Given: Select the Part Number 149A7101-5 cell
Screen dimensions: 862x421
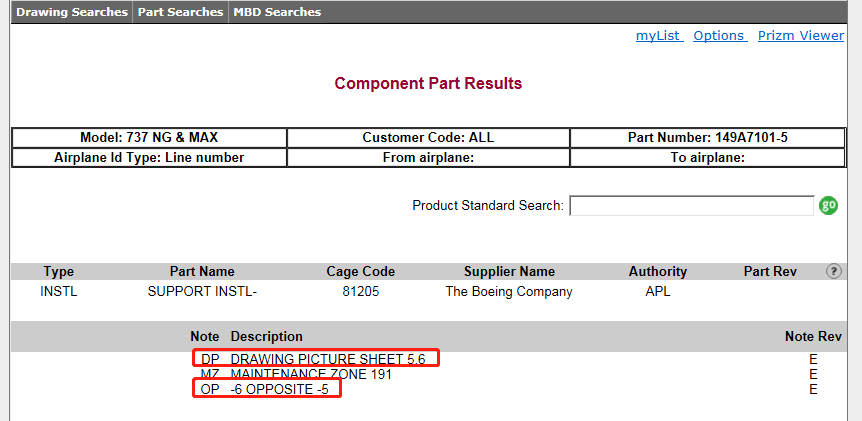Looking at the screenshot, I should [x=708, y=137].
